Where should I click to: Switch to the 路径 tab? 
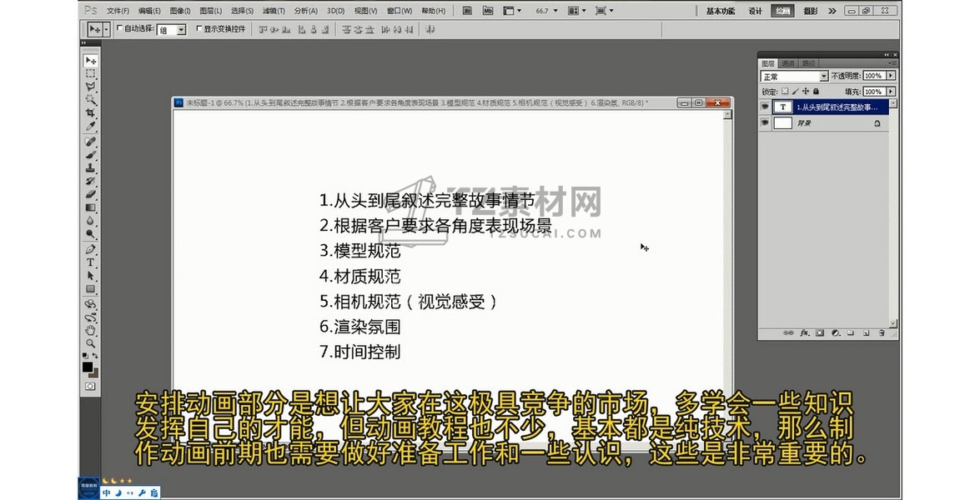pos(809,63)
